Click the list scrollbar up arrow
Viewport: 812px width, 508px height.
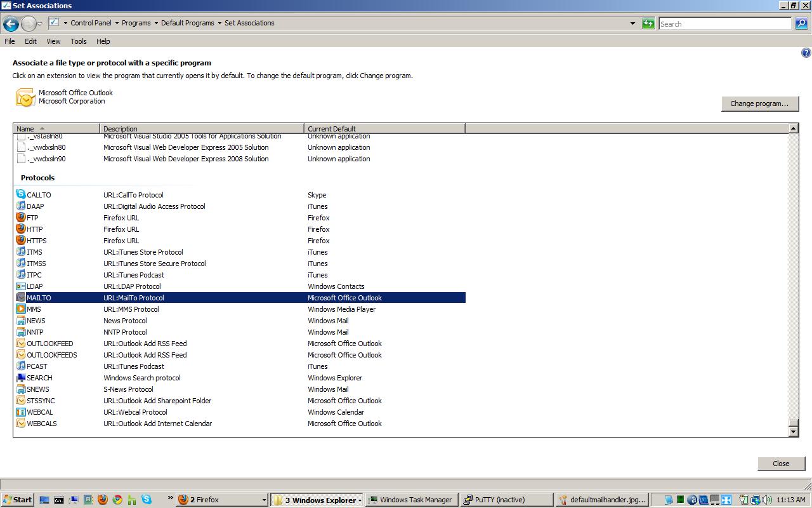793,128
